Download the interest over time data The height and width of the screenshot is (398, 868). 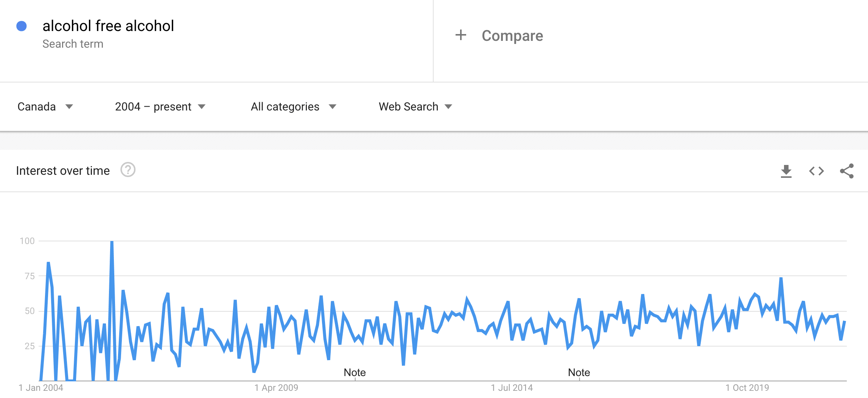point(786,171)
